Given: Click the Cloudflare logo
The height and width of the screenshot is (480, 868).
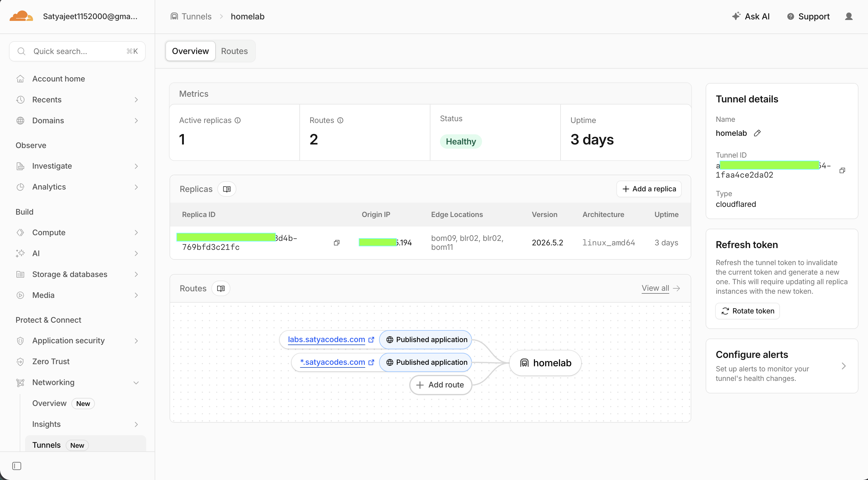Looking at the screenshot, I should pos(21,16).
